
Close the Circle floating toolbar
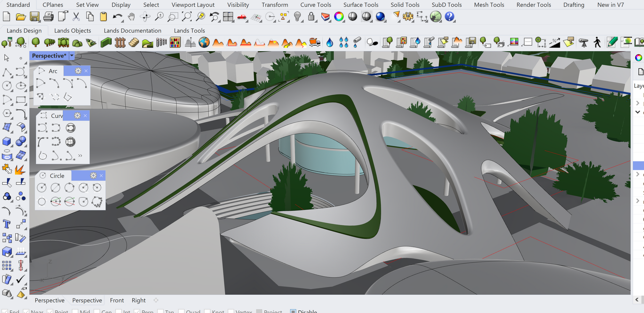click(x=101, y=176)
